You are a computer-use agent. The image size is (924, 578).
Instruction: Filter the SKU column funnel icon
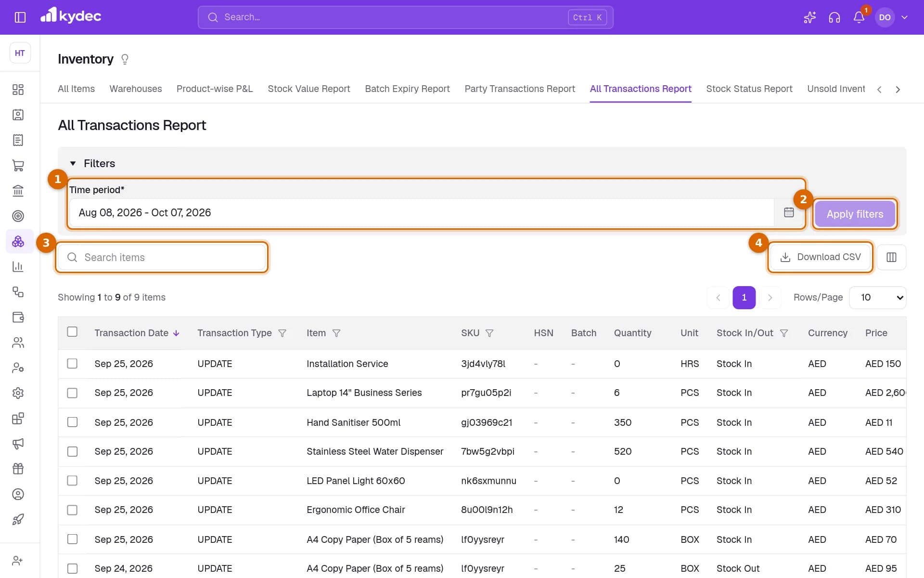pyautogui.click(x=489, y=333)
